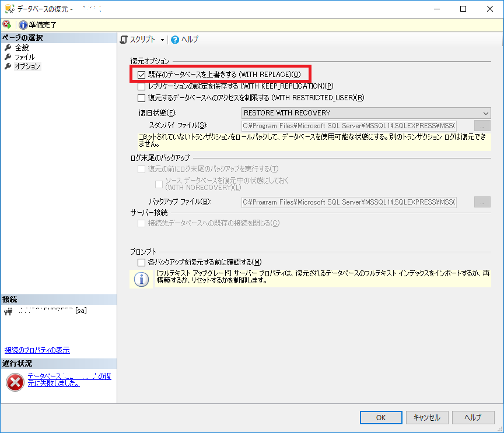This screenshot has width=504, height=433.
Task: Open the restore failed error message link
Action: click(69, 380)
